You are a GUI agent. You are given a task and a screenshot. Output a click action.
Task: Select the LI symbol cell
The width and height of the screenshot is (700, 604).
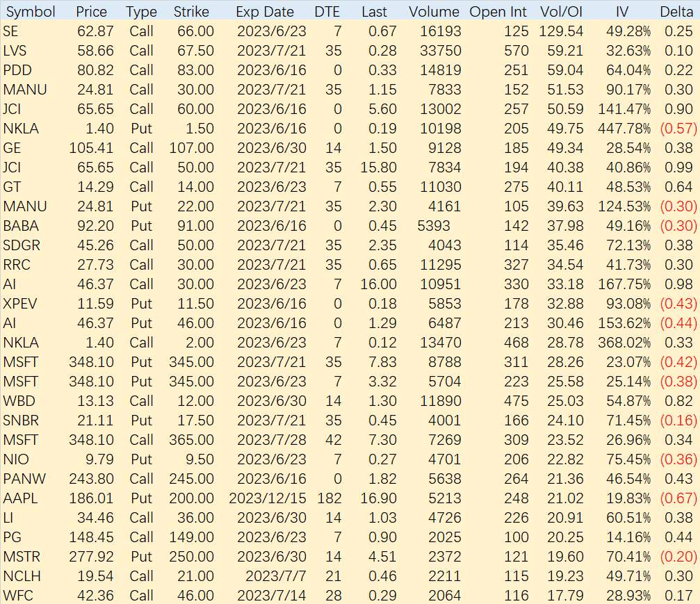(x=8, y=518)
